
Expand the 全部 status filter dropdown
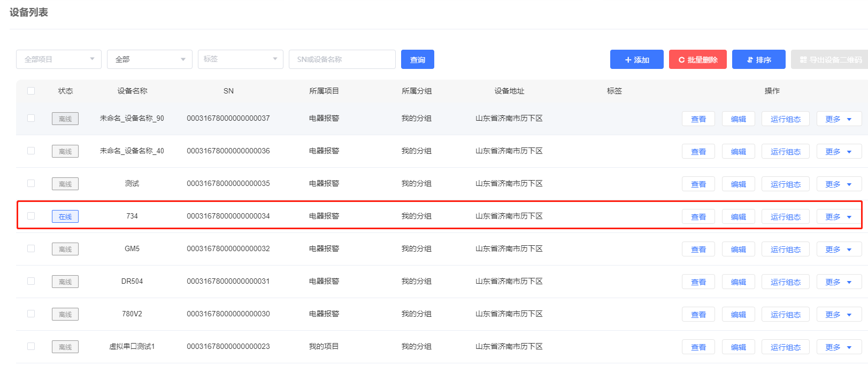click(150, 59)
